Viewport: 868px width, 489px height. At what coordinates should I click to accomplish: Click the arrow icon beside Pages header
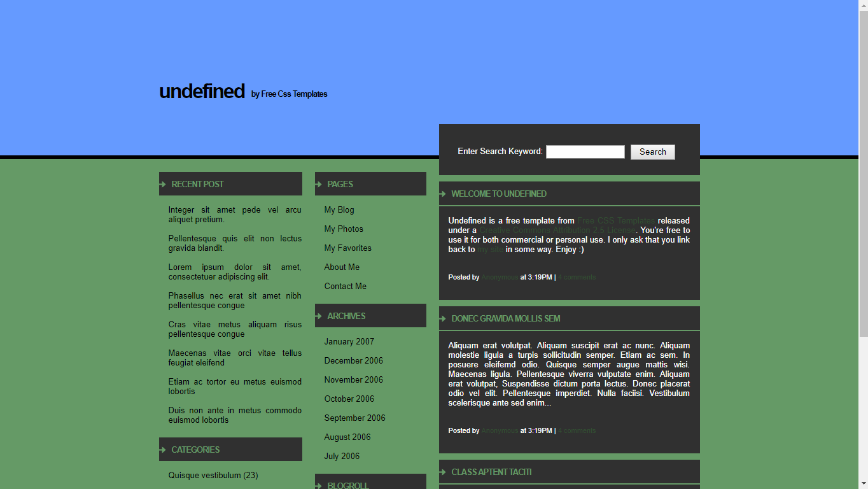point(319,184)
